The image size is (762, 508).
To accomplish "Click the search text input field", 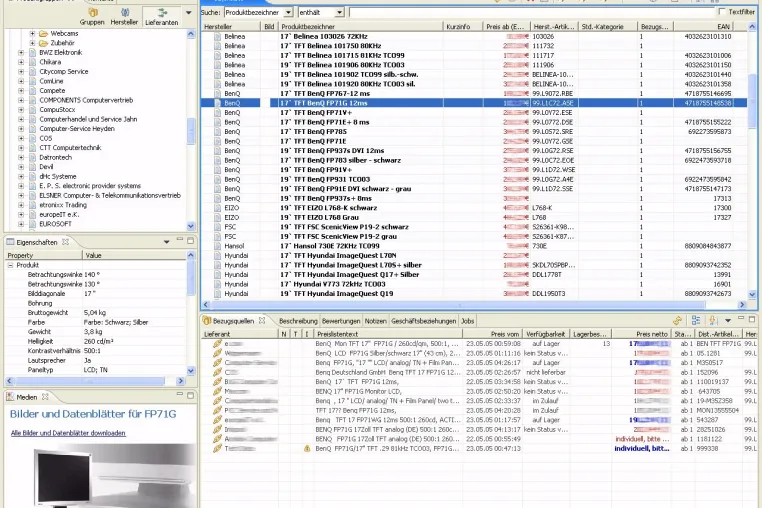I will [x=533, y=12].
